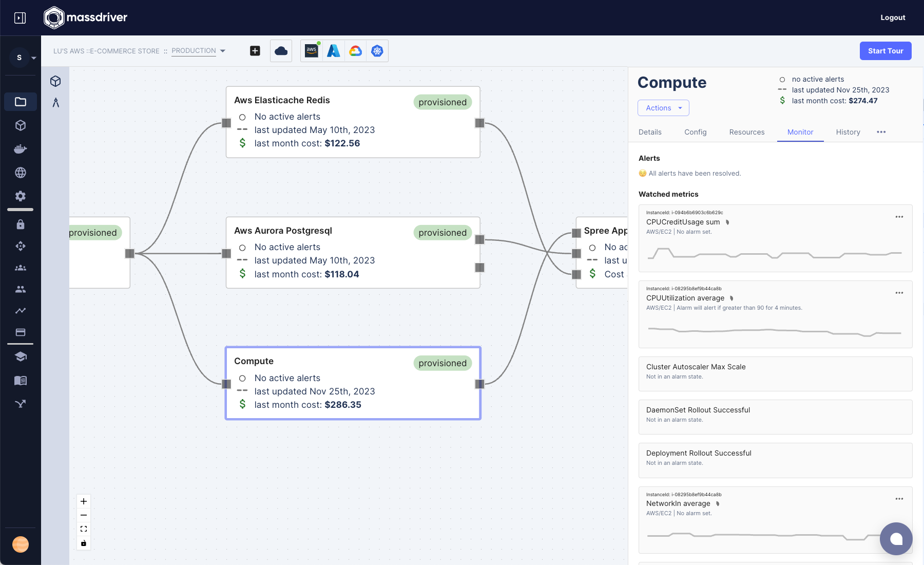Click the CPUUtilization average line chart
The image size is (924, 565).
(775, 331)
